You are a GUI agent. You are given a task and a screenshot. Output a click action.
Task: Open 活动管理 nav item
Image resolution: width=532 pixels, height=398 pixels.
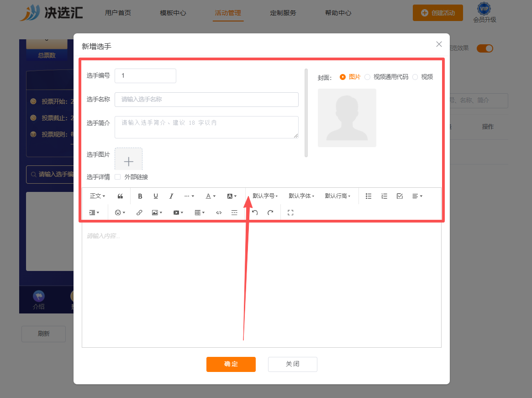pos(228,13)
